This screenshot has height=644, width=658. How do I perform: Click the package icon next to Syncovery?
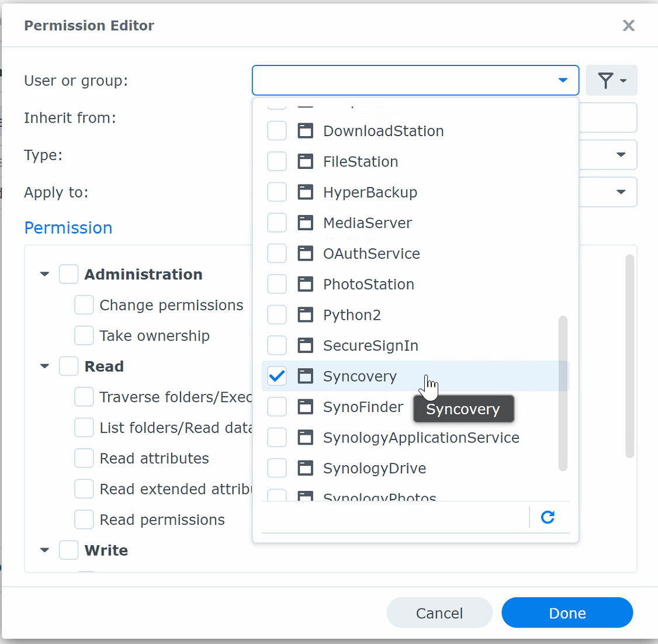(x=306, y=376)
